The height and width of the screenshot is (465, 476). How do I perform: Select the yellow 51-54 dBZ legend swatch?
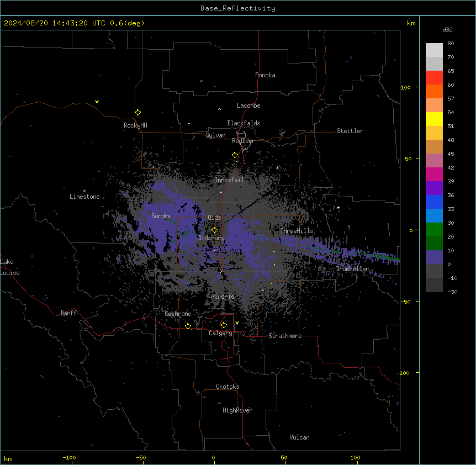434,119
